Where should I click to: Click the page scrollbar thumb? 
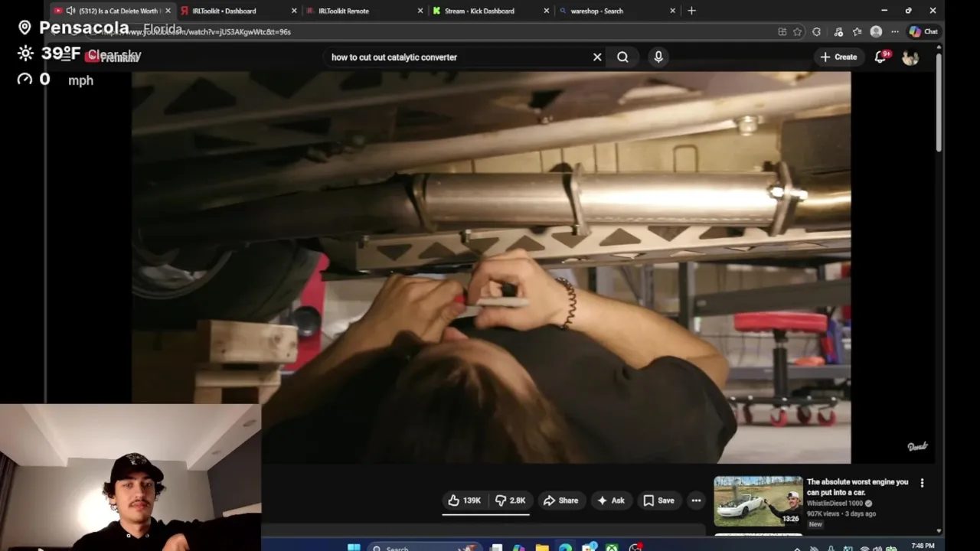(939, 103)
